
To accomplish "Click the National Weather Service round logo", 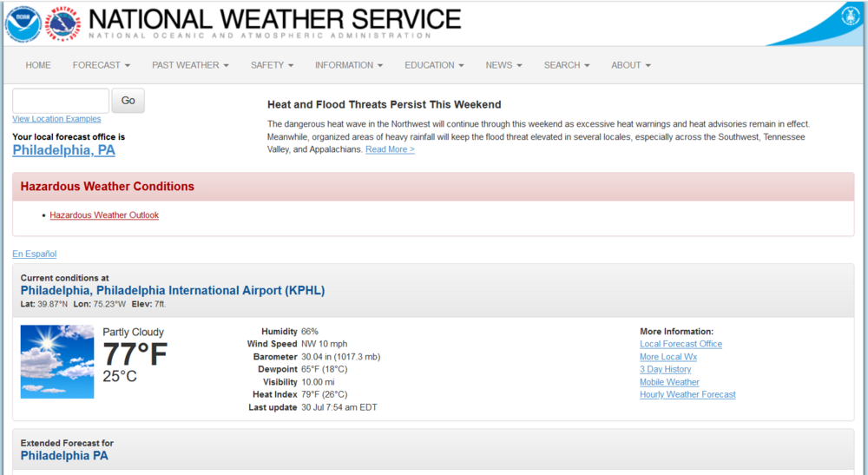I will pyautogui.click(x=62, y=23).
